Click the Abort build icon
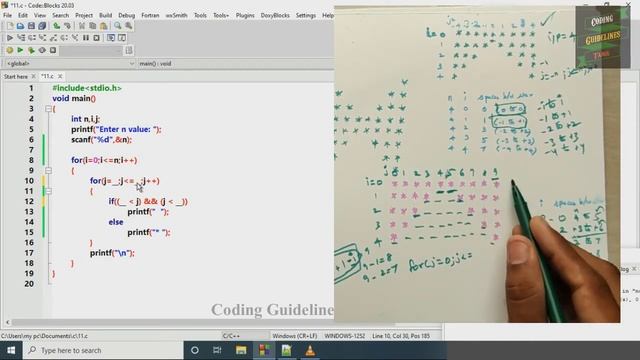The height and width of the screenshot is (360, 640). [x=53, y=50]
